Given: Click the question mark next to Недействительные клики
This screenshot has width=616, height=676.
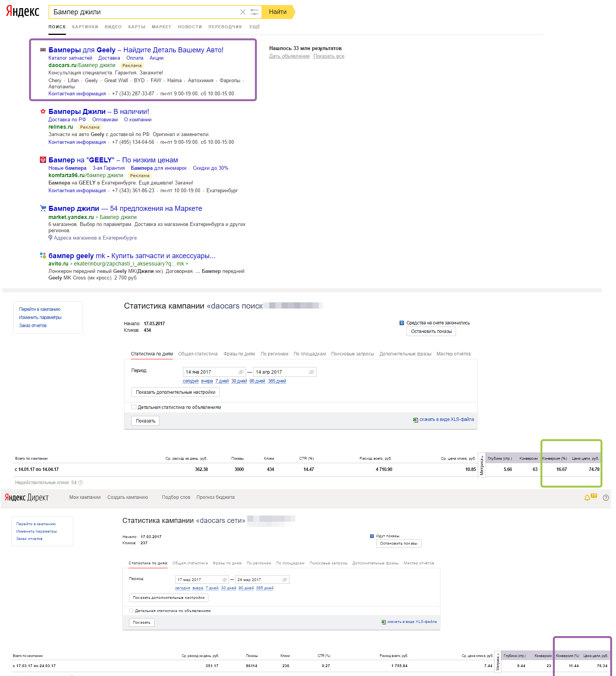Looking at the screenshot, I should pyautogui.click(x=81, y=483).
